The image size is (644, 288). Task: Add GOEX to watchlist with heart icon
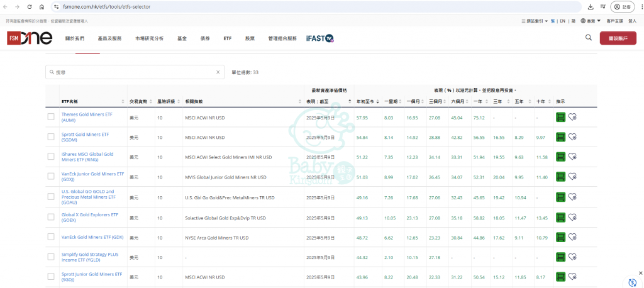[572, 217]
